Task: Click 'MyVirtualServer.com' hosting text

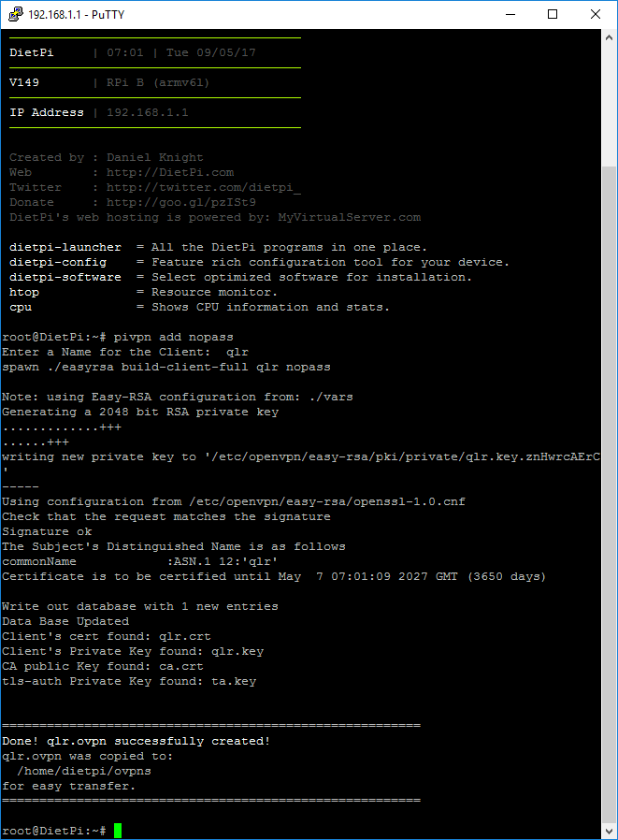Action: pyautogui.click(x=350, y=218)
